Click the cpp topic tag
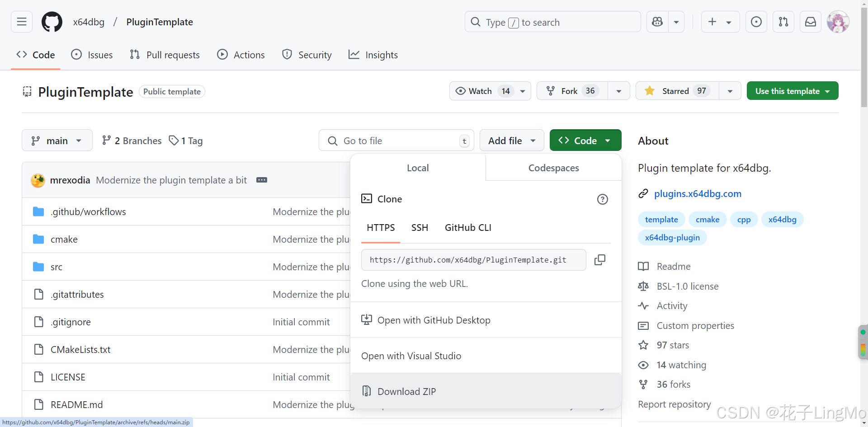This screenshot has width=868, height=427. [x=744, y=220]
